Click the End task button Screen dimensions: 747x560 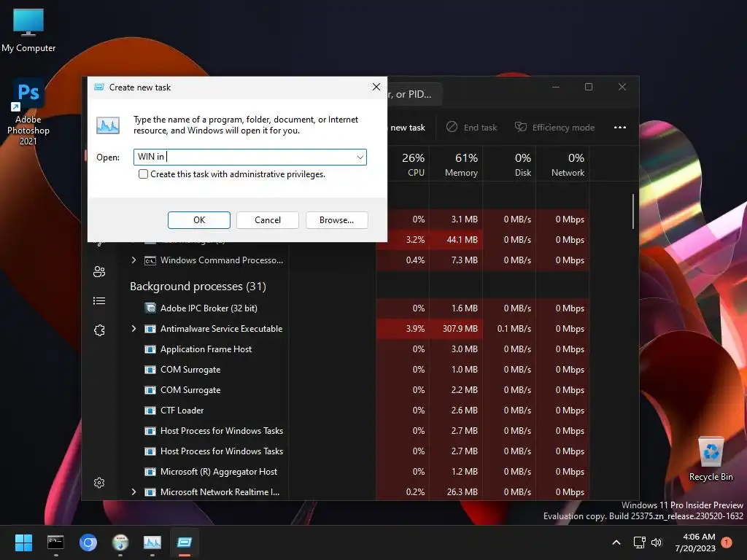click(472, 128)
